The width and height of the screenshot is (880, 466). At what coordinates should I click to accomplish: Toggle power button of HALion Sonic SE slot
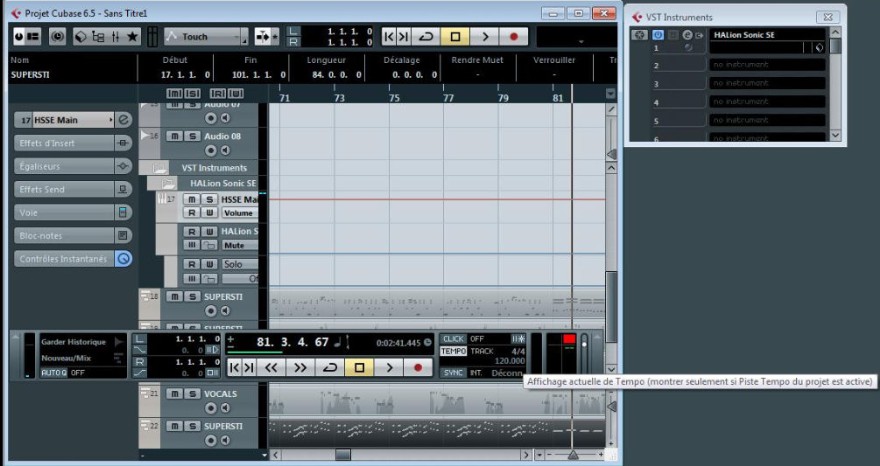tap(658, 35)
